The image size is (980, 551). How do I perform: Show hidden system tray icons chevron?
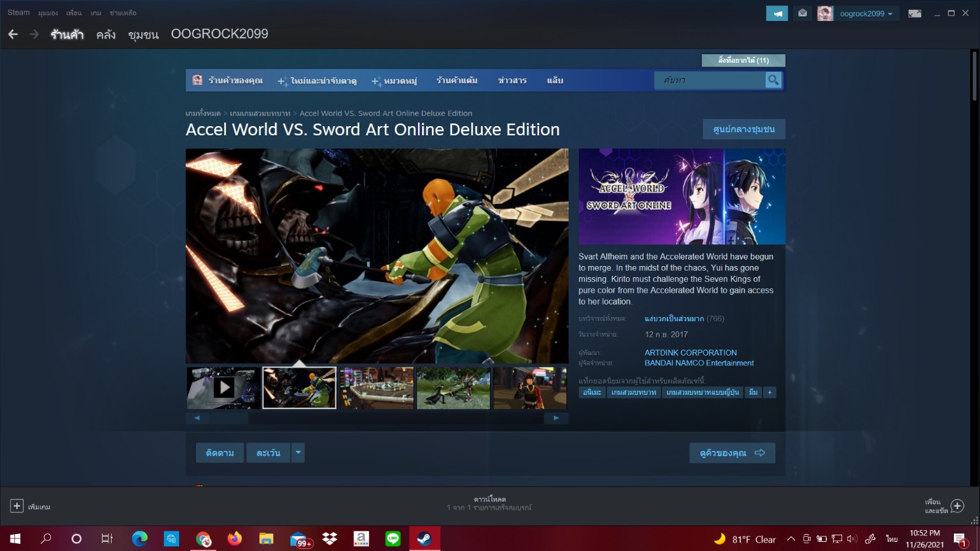coord(791,539)
